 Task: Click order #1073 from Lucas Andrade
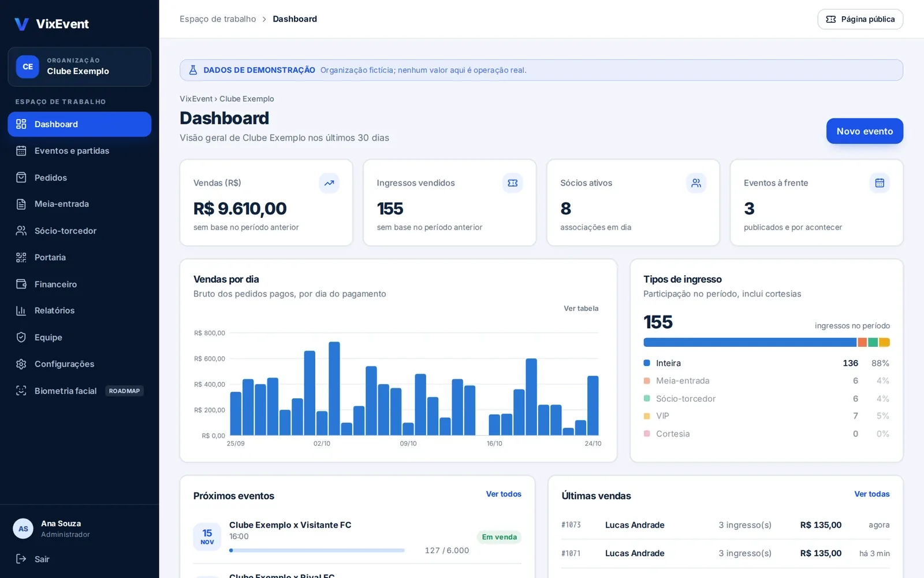pyautogui.click(x=725, y=525)
